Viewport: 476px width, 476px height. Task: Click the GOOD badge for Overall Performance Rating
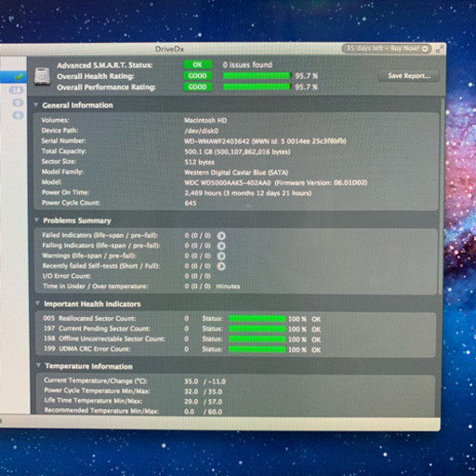(x=197, y=86)
